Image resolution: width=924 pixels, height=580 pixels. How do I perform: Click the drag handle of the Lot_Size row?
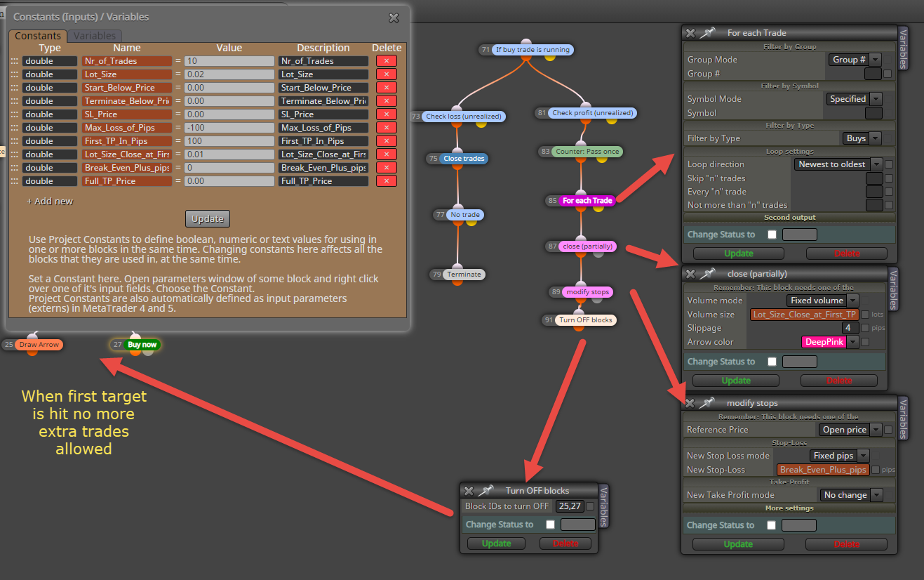15,74
